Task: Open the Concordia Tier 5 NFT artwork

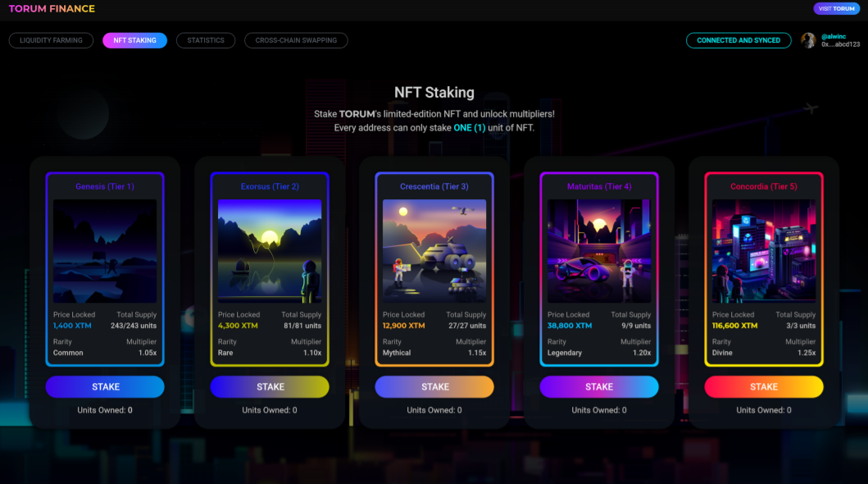Action: pyautogui.click(x=764, y=251)
